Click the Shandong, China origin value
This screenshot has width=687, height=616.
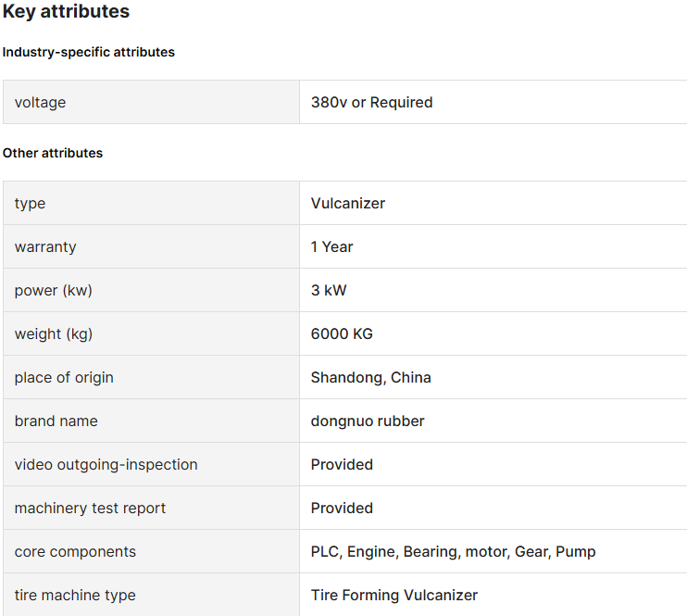[370, 378]
